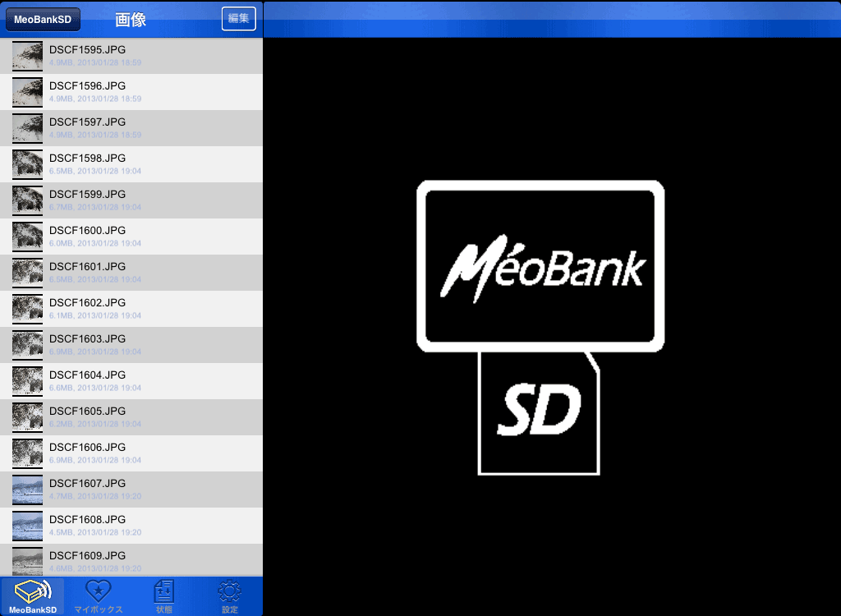
Task: Click the 6.1MB details under DSCF1602.JPG
Action: [95, 315]
